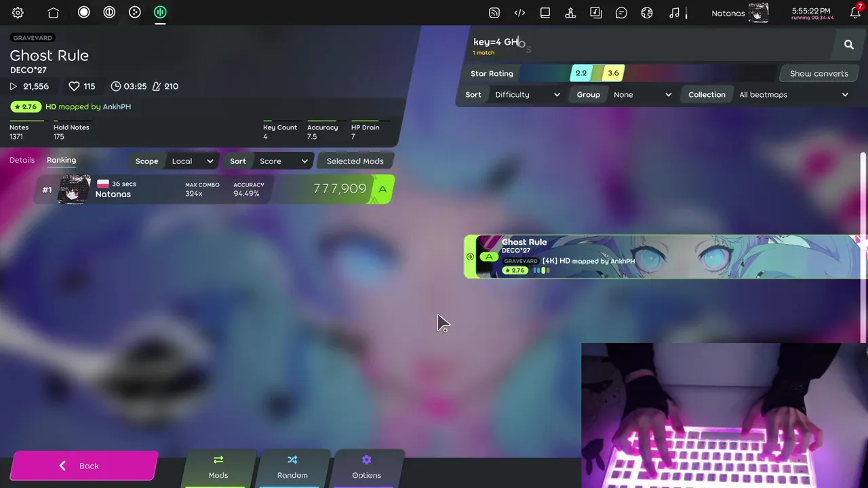Open the dashboard globe icon
868x488 pixels.
click(647, 12)
